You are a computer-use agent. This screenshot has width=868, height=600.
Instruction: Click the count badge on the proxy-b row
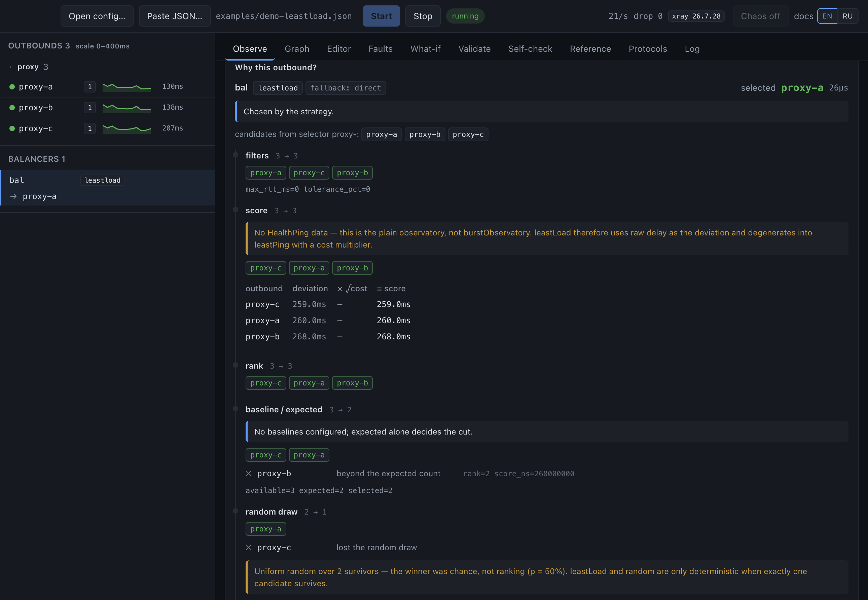tap(90, 108)
